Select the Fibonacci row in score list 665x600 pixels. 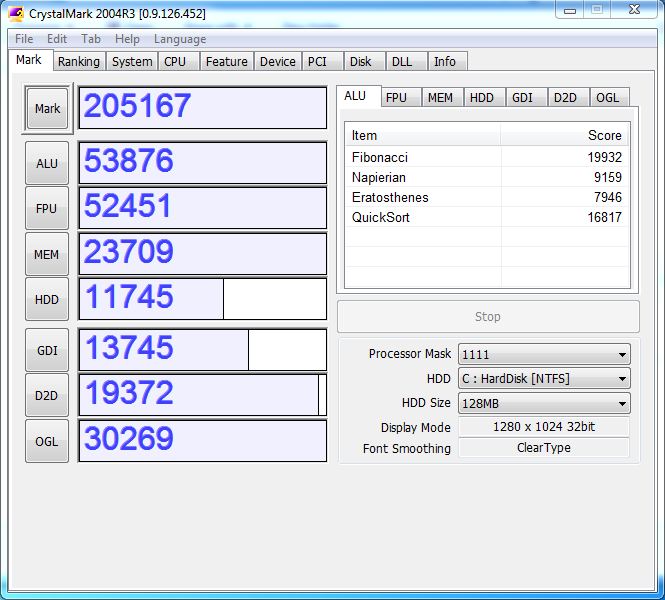coord(486,157)
